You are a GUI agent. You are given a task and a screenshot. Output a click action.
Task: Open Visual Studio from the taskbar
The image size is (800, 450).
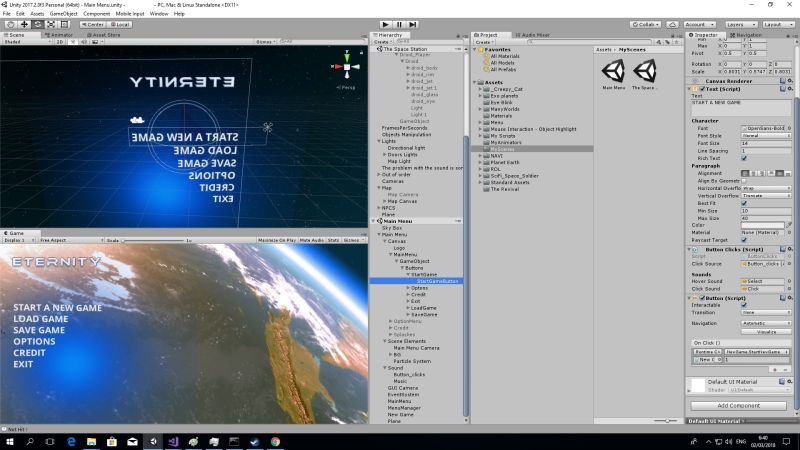click(173, 441)
